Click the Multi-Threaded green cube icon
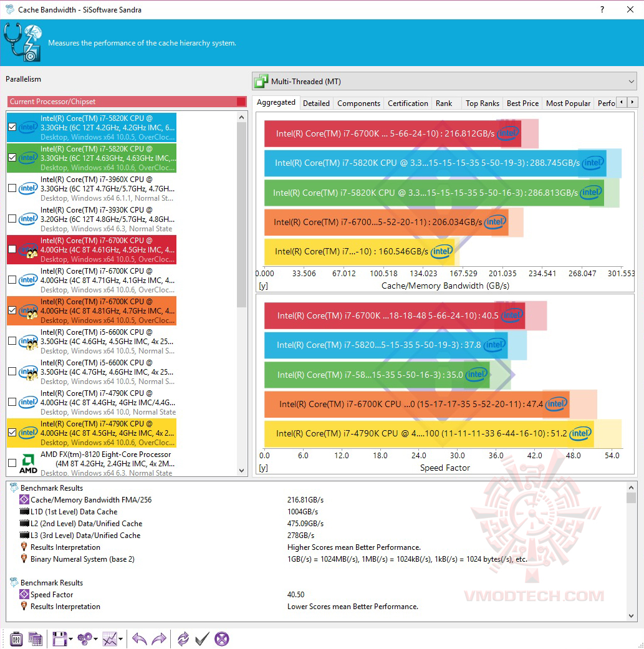 click(x=261, y=81)
